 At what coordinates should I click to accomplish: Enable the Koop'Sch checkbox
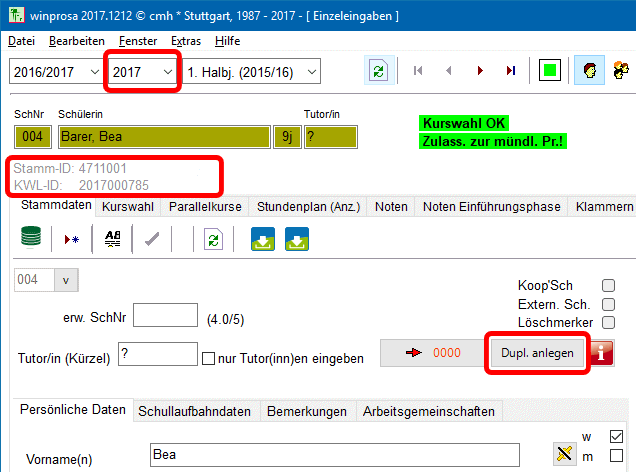(608, 286)
